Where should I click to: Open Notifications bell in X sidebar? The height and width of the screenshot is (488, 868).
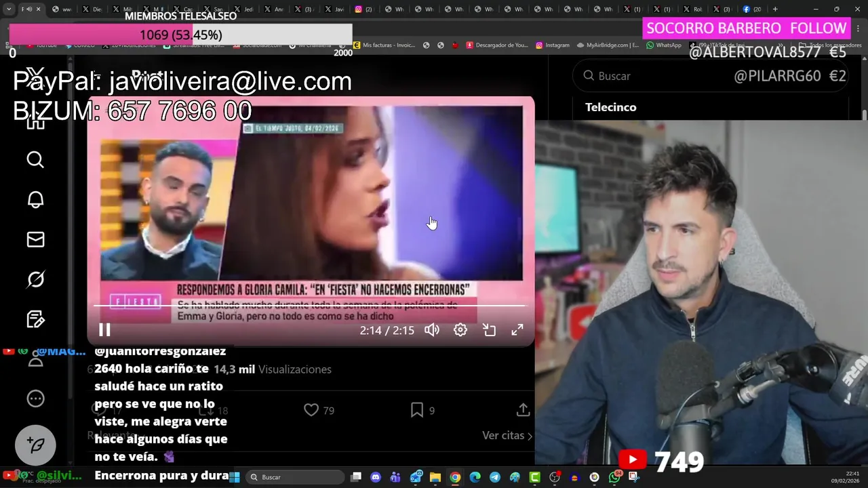(x=35, y=199)
